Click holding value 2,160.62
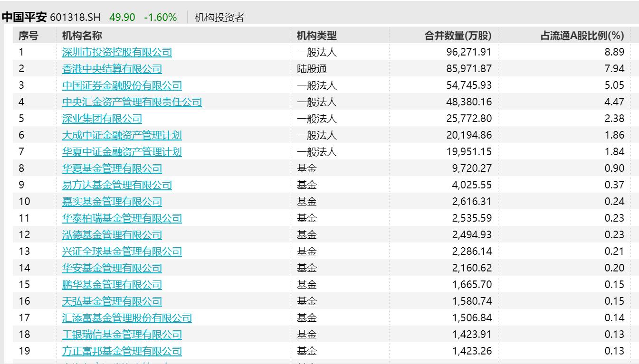The width and height of the screenshot is (639, 364). 471,268
